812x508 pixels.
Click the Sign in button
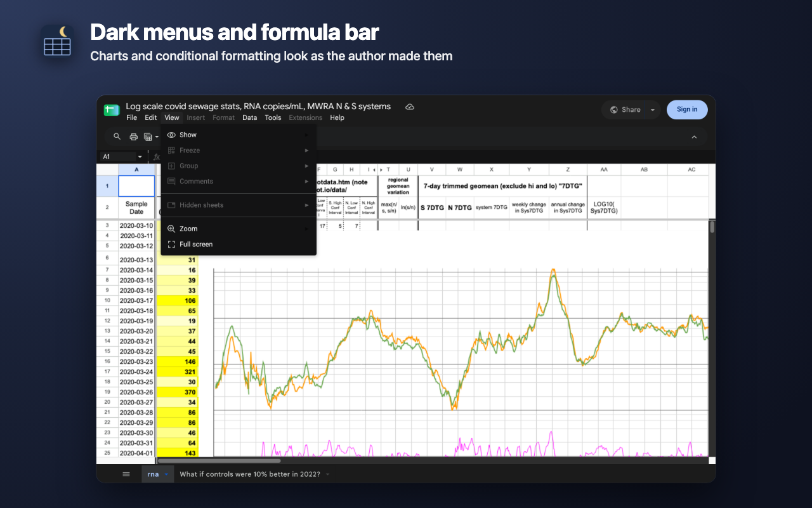click(x=686, y=110)
